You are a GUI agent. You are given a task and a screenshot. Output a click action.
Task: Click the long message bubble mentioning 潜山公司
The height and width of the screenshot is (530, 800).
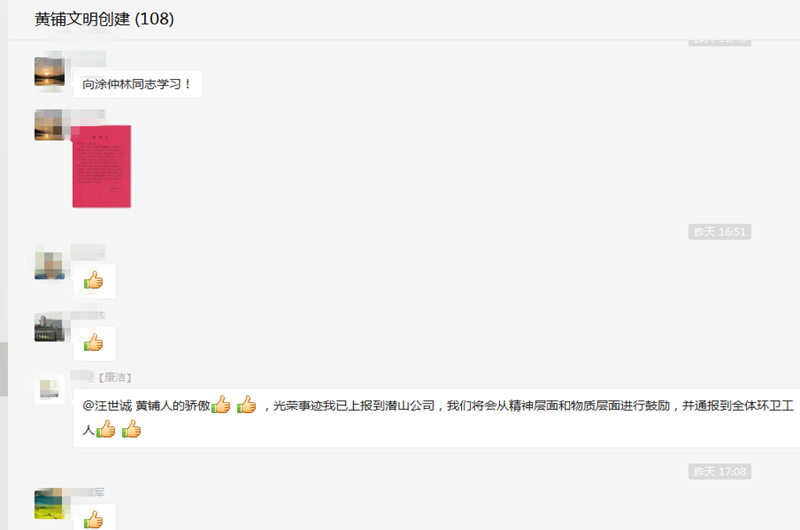[x=437, y=418]
